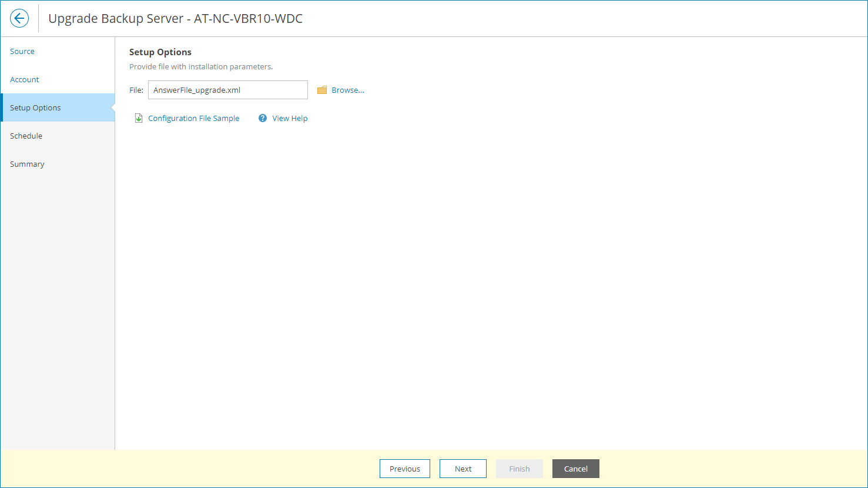Click the highlighted Setup Options sidebar entry
The image size is (868, 488).
coord(35,107)
